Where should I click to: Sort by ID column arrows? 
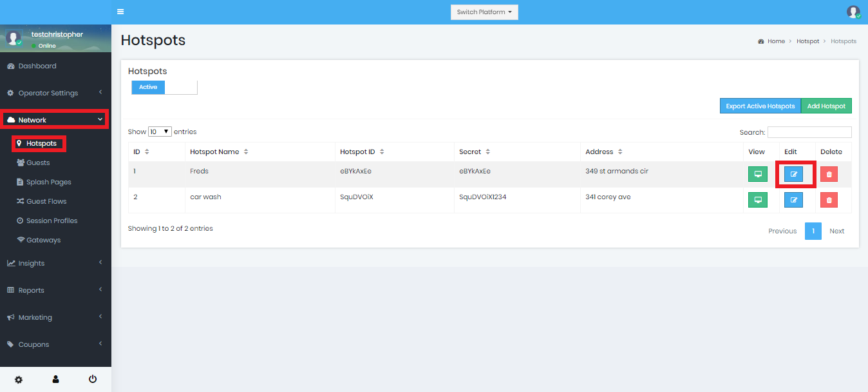pos(147,152)
